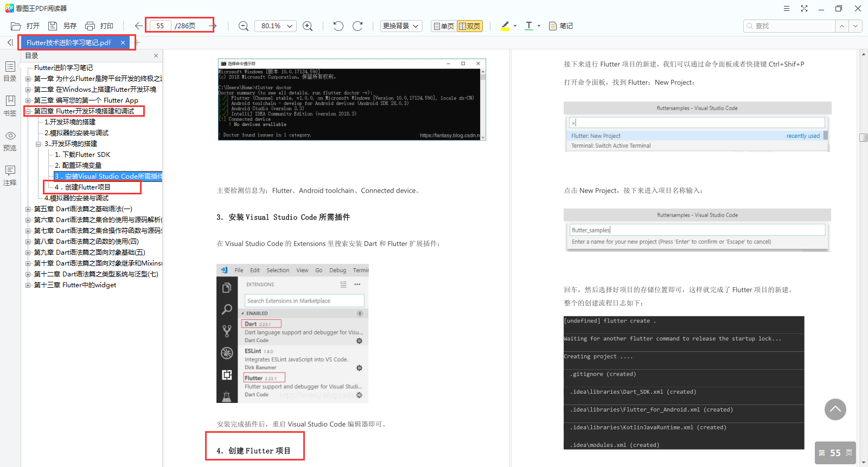The width and height of the screenshot is (868, 467).
Task: Go to previous page with left arrow
Action: point(138,26)
